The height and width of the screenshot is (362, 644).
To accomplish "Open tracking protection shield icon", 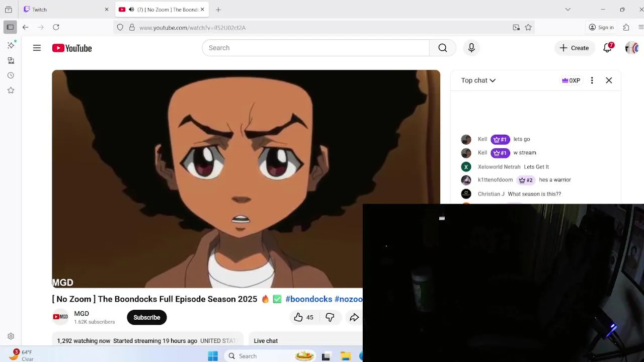I will 120,28.
